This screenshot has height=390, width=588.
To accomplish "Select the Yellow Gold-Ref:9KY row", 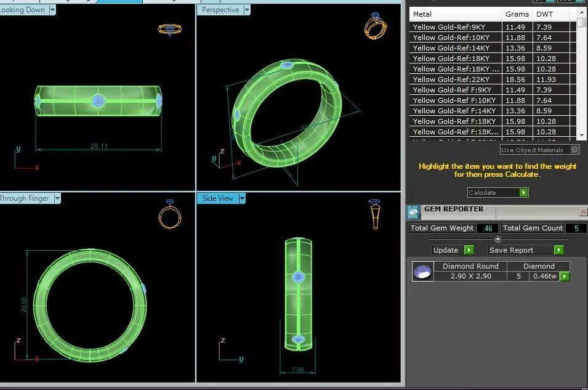I will pos(493,27).
